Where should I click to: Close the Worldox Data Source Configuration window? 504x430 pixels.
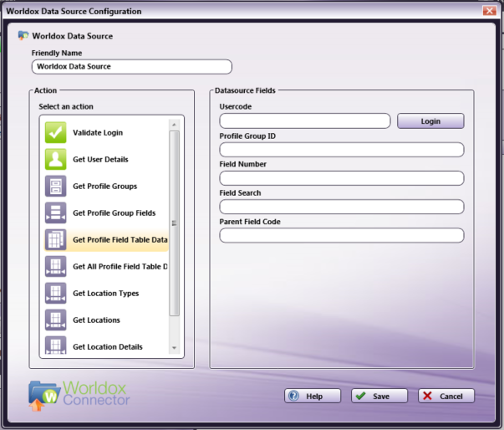[x=490, y=11]
